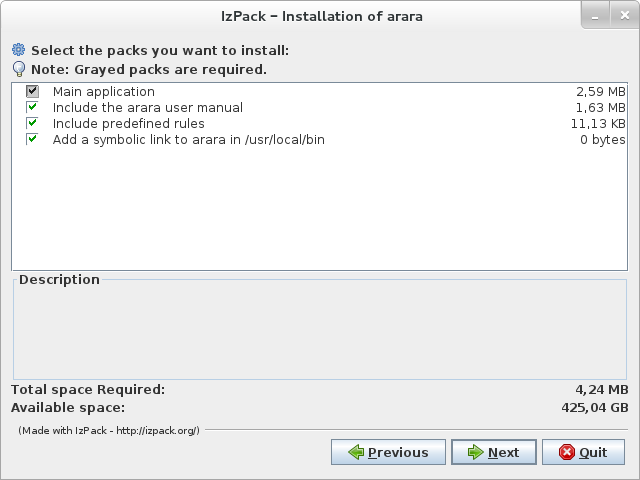The height and width of the screenshot is (480, 640).
Task: Select the "Add a symbolic link" row text
Action: (x=188, y=140)
